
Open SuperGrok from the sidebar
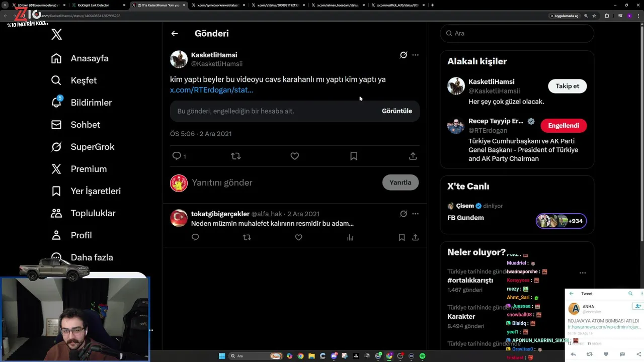(83, 147)
